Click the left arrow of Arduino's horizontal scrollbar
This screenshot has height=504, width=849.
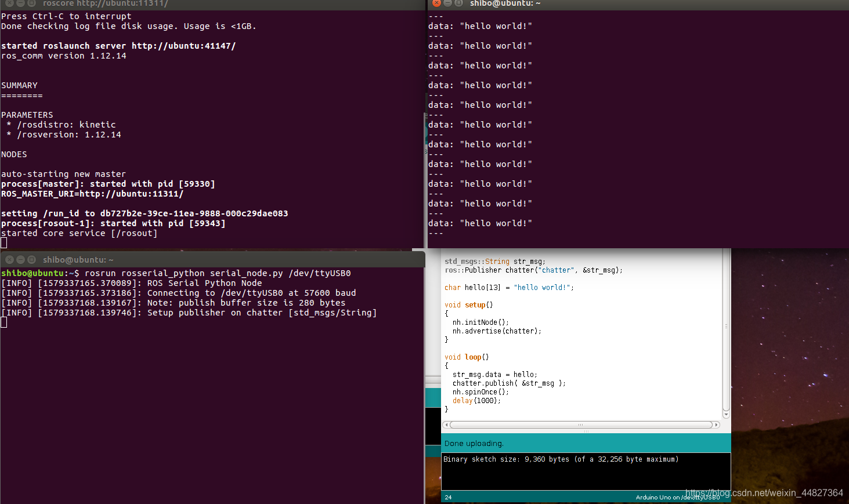pos(446,425)
